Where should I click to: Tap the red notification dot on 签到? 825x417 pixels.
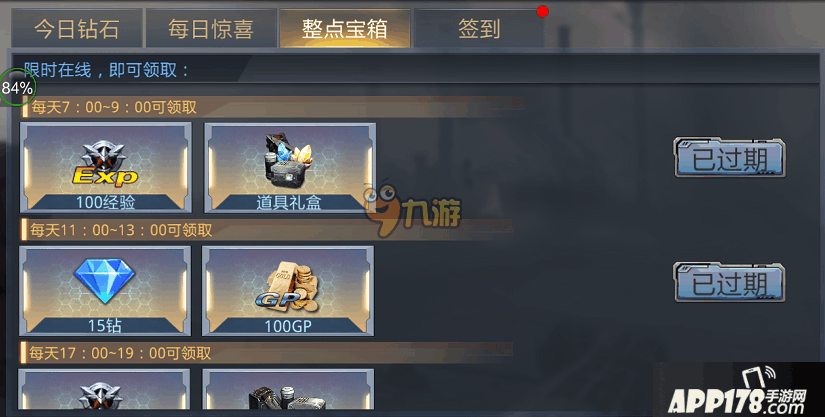[542, 11]
